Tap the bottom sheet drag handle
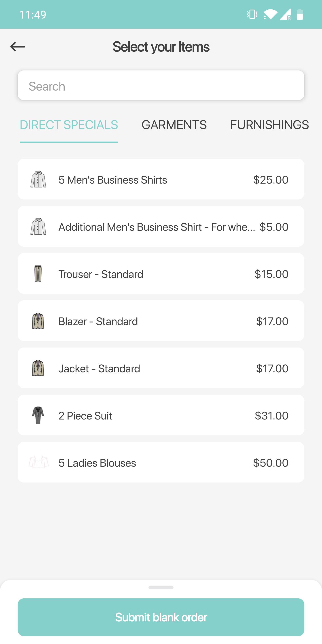The height and width of the screenshot is (644, 322). pos(161,587)
